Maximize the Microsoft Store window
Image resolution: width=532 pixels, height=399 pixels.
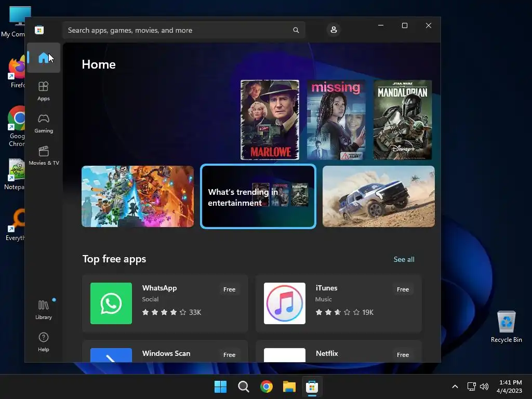404,25
